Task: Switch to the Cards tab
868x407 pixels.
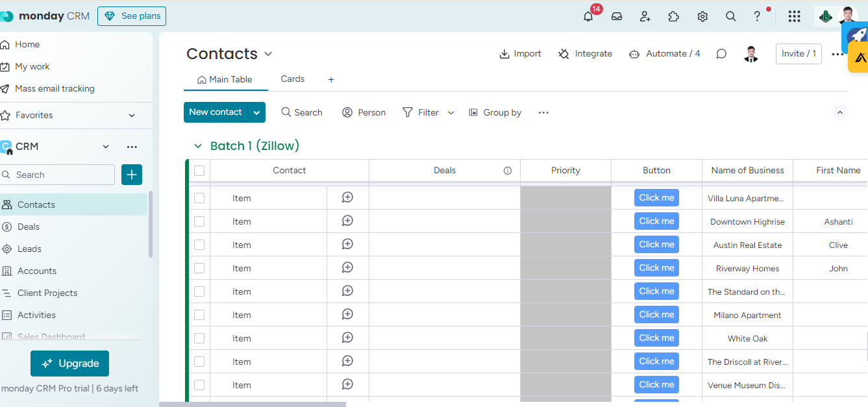Action: point(293,79)
